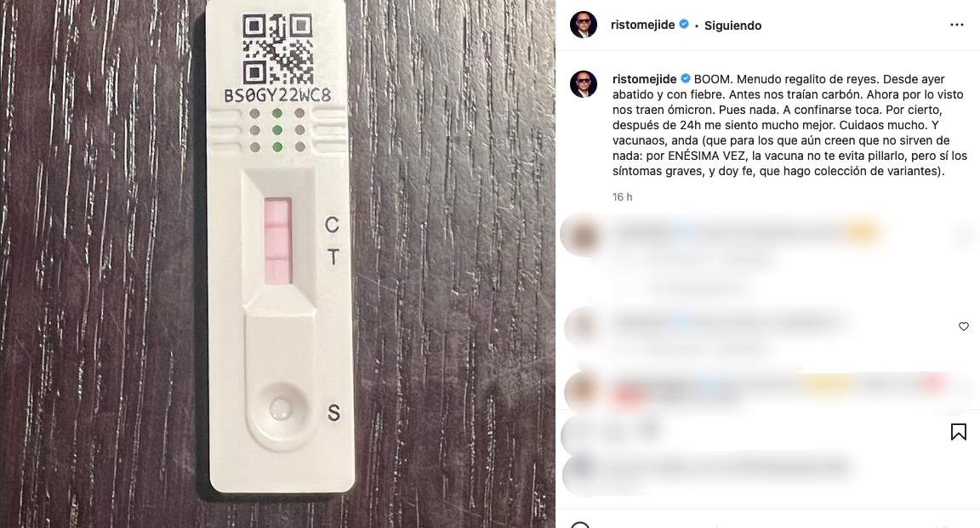The height and width of the screenshot is (528, 980).
Task: Click the BOOM caption text paragraph
Action: click(x=789, y=125)
